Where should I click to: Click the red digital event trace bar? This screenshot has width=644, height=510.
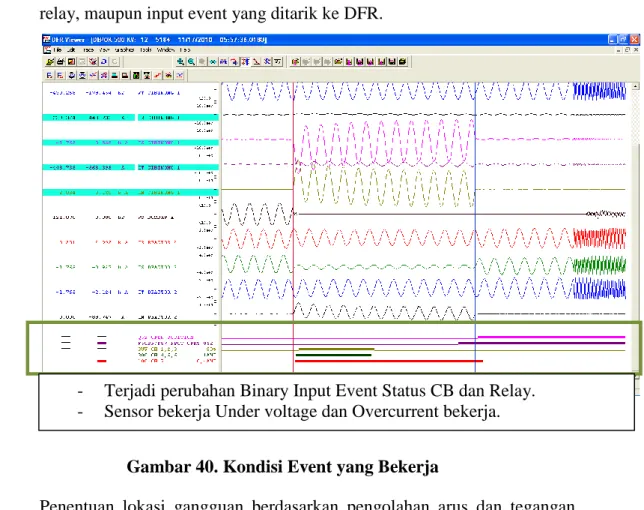coord(389,361)
